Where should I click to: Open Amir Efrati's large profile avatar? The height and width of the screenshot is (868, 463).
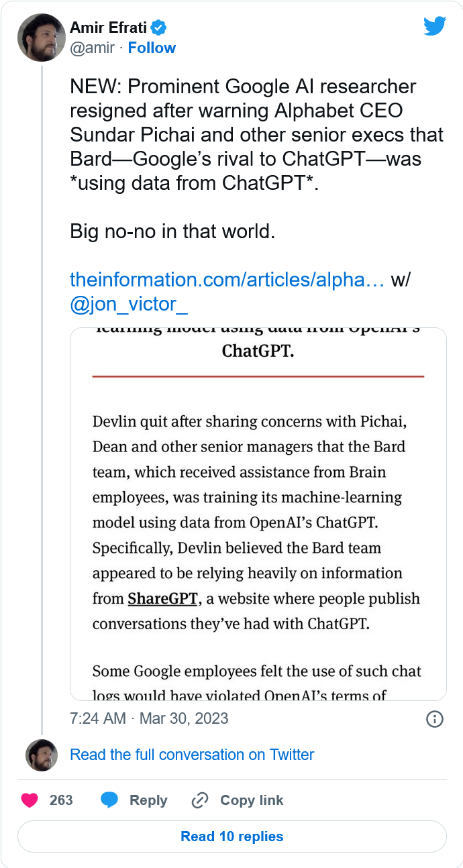(41, 38)
